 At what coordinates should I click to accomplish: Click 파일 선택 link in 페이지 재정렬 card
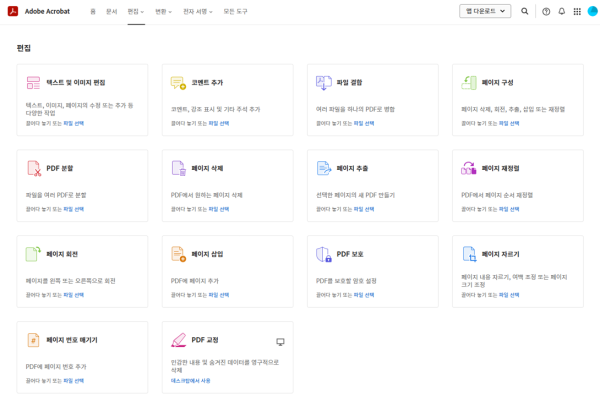point(509,209)
